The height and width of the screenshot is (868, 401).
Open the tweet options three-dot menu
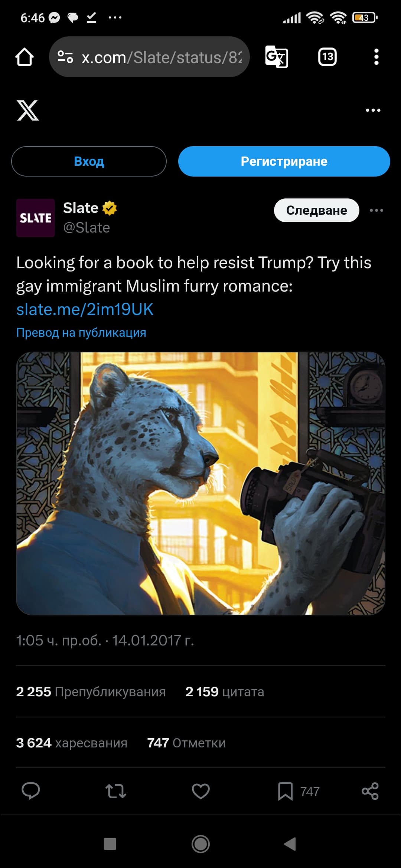(x=376, y=210)
